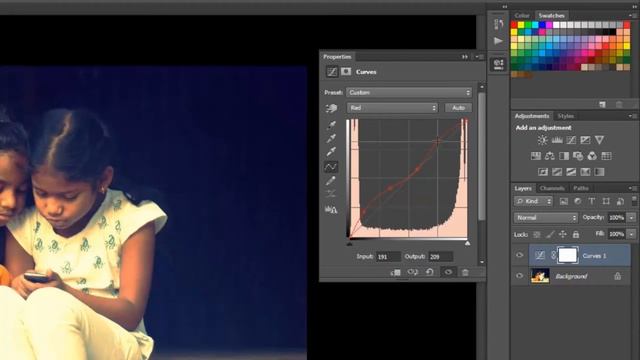Open the blend mode dropdown showing Normal

[x=546, y=218]
